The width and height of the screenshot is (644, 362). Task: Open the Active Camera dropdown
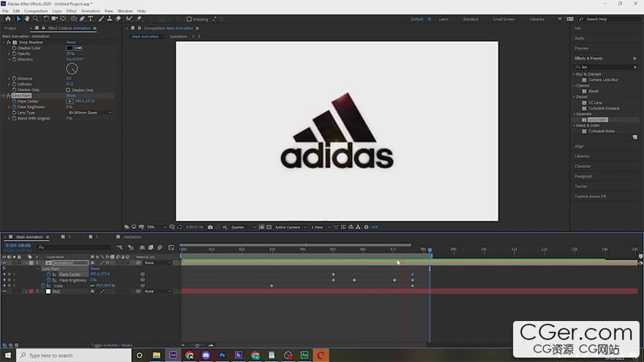coord(291,227)
